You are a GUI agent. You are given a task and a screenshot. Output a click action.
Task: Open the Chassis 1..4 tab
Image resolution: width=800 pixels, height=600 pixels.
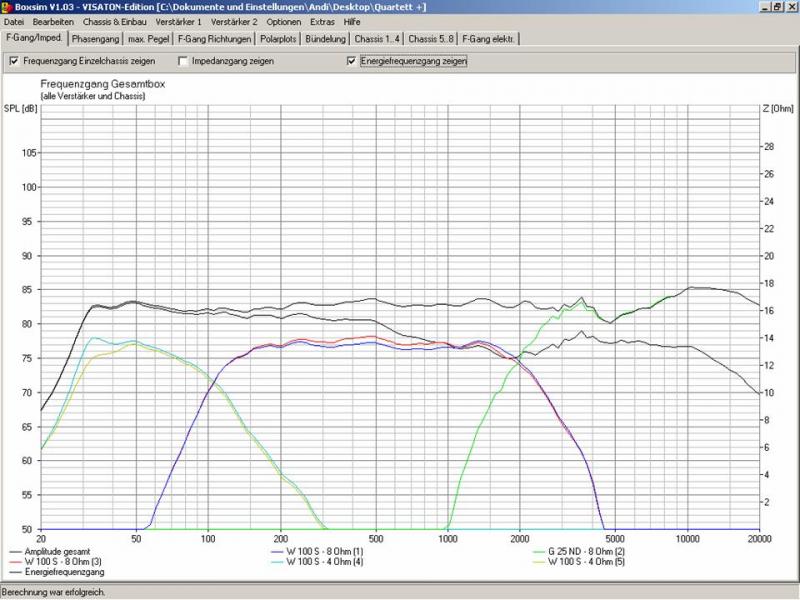(377, 39)
